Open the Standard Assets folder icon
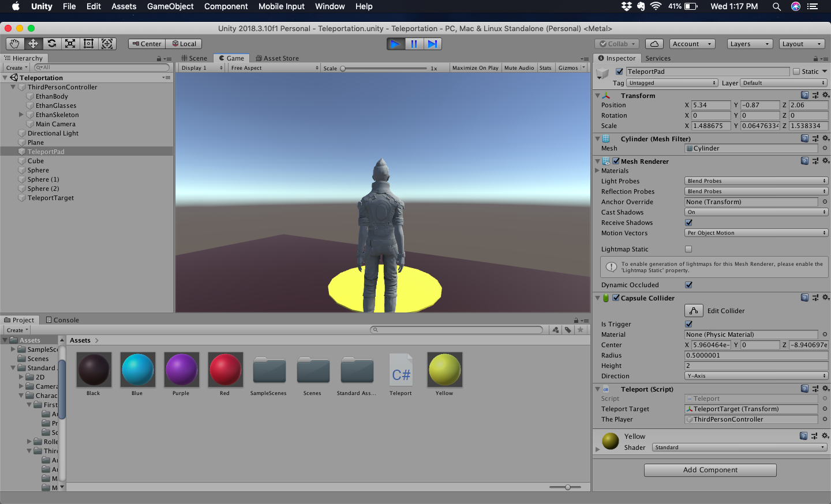The image size is (831, 504). click(x=357, y=370)
